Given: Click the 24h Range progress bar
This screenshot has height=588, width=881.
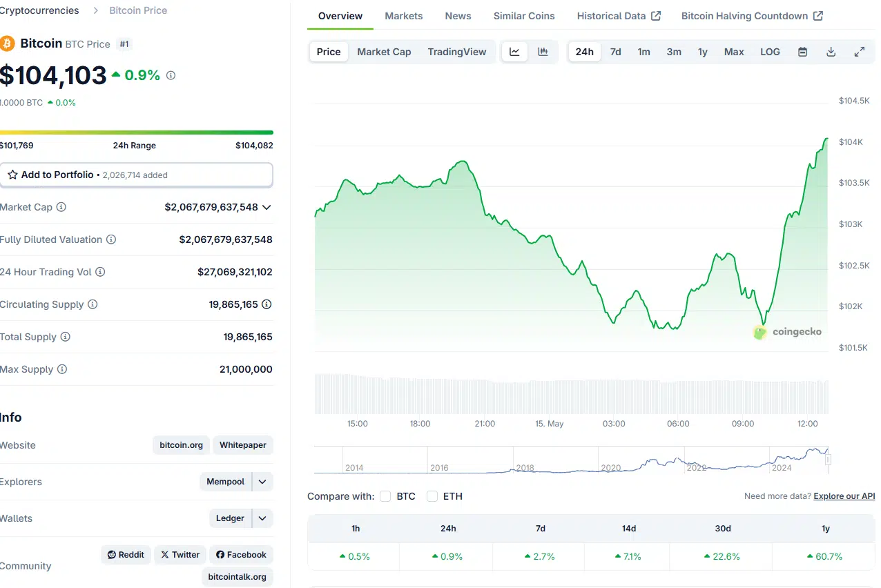Looking at the screenshot, I should point(137,133).
